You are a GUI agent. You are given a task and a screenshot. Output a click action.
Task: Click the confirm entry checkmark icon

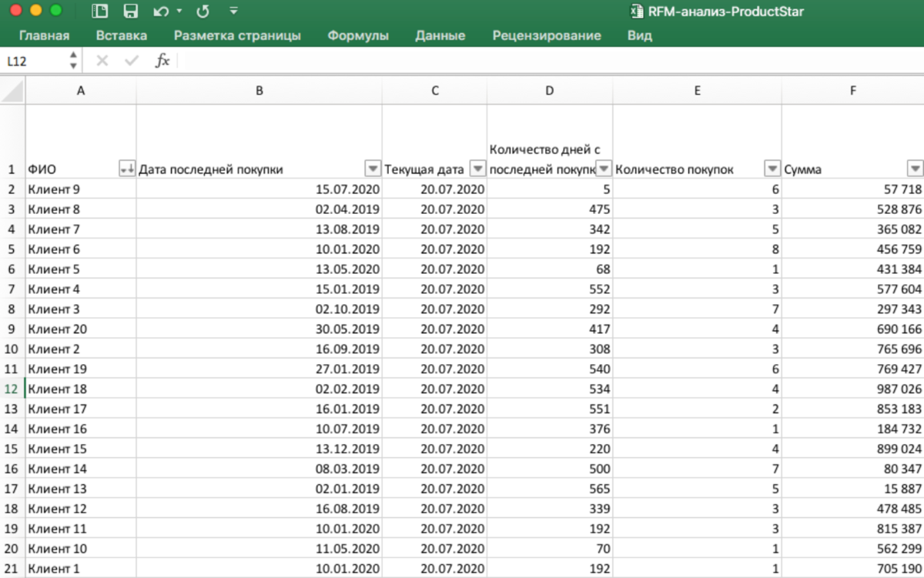tap(132, 61)
